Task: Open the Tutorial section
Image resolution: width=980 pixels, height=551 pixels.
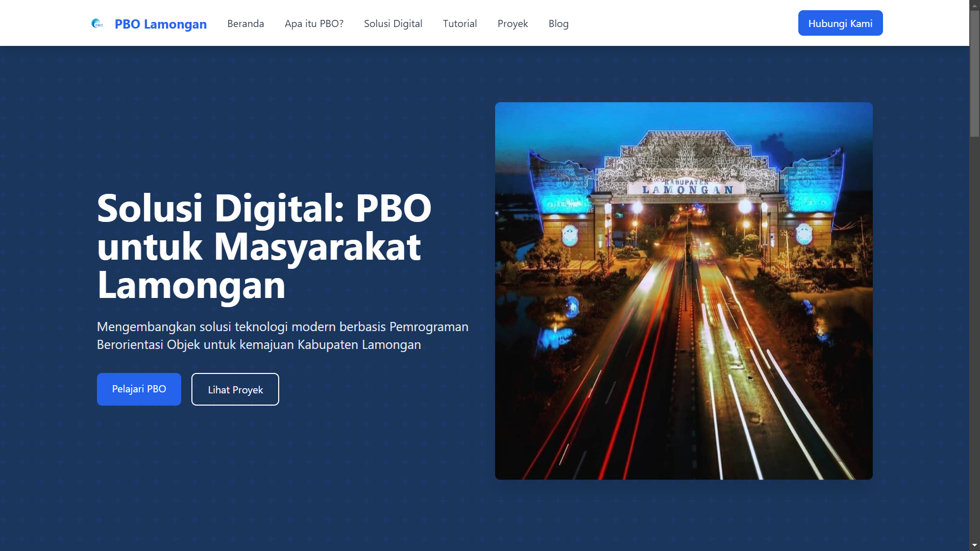Action: tap(459, 23)
